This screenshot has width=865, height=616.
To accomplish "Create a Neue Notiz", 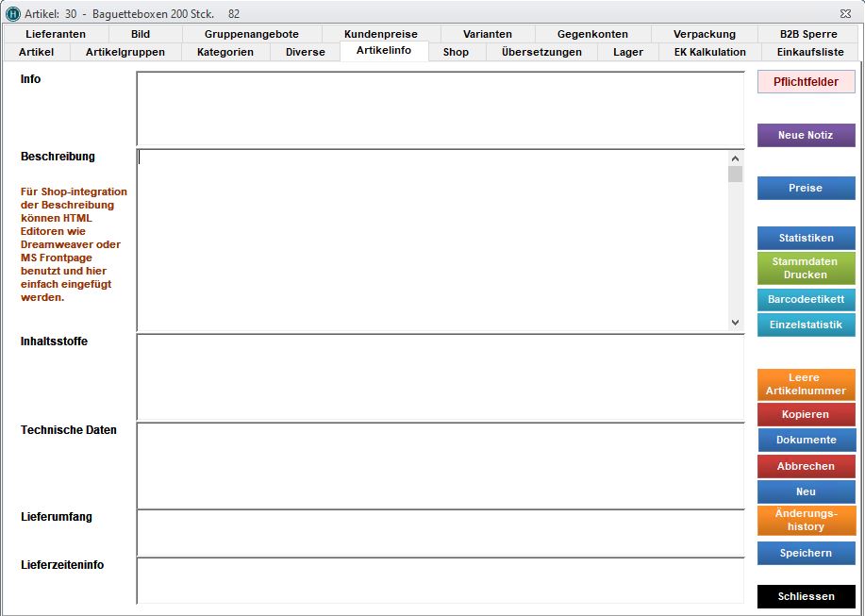I will pyautogui.click(x=806, y=136).
